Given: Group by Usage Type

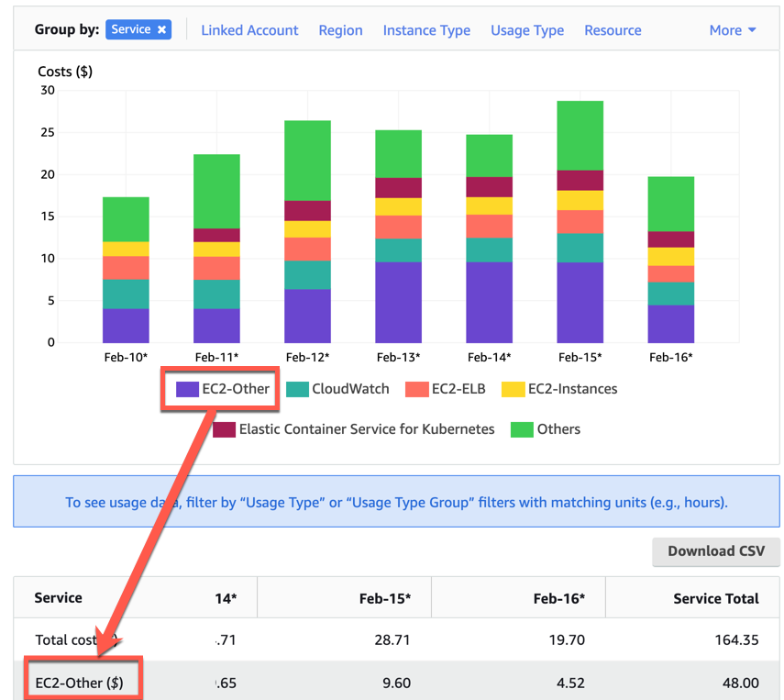Looking at the screenshot, I should [527, 30].
